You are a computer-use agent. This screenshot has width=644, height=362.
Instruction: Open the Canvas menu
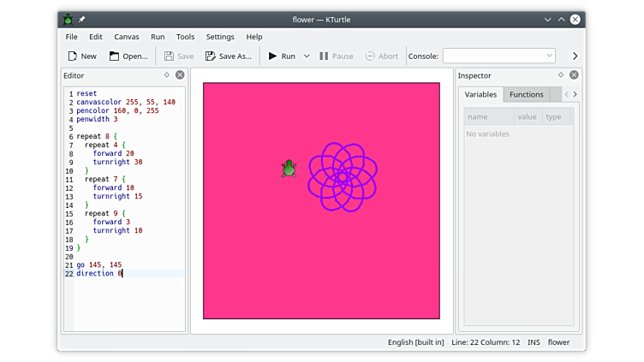coord(126,37)
